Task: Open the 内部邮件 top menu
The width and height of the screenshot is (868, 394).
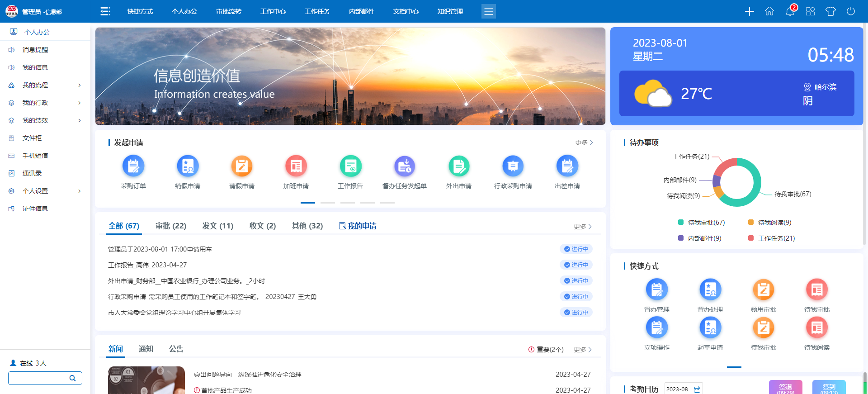Action: [361, 11]
